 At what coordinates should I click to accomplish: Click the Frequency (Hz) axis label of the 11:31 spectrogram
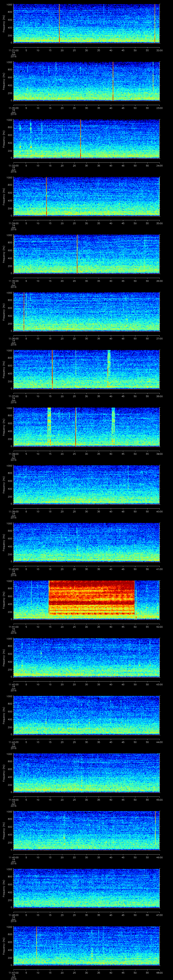pyautogui.click(x=4, y=24)
